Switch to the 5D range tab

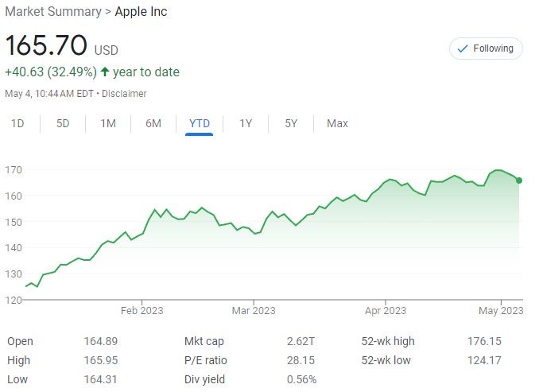pyautogui.click(x=63, y=123)
